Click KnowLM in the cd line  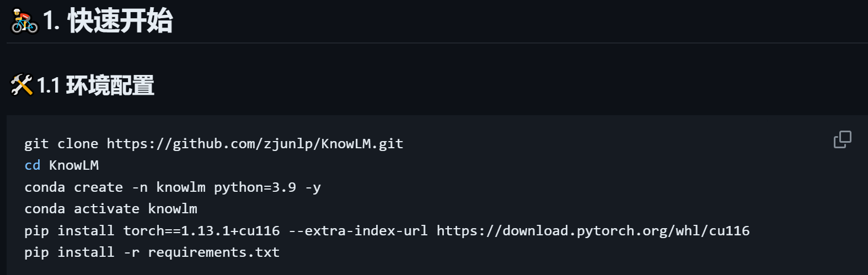click(74, 165)
